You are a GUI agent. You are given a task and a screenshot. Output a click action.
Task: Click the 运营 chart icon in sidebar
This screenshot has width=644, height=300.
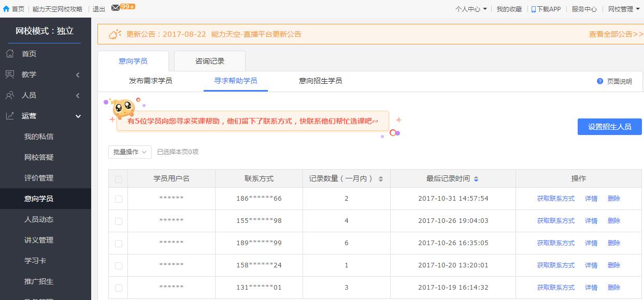[10, 116]
